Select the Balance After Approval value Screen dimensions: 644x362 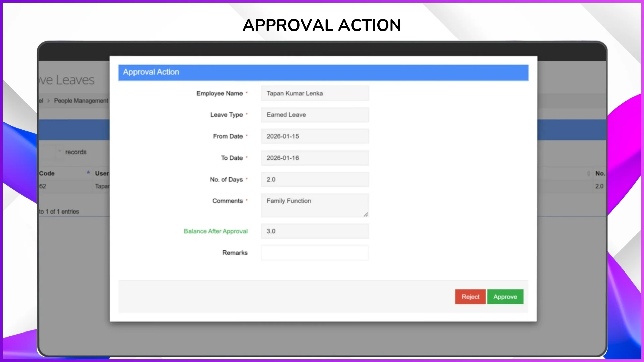pos(314,231)
